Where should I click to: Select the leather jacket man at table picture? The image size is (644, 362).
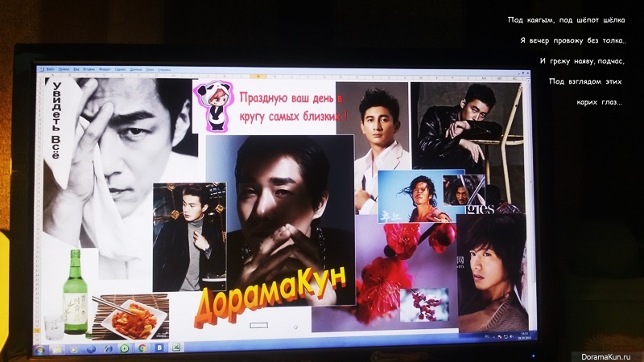click(x=468, y=125)
